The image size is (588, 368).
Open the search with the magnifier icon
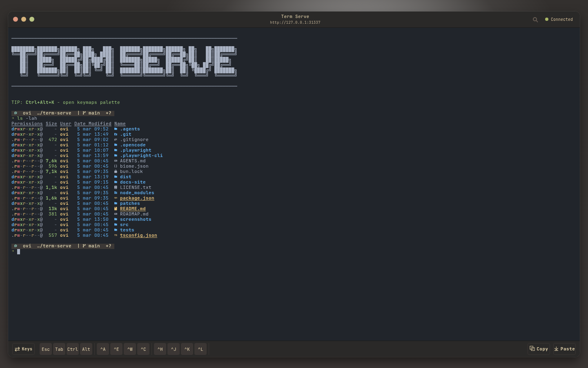tap(535, 19)
